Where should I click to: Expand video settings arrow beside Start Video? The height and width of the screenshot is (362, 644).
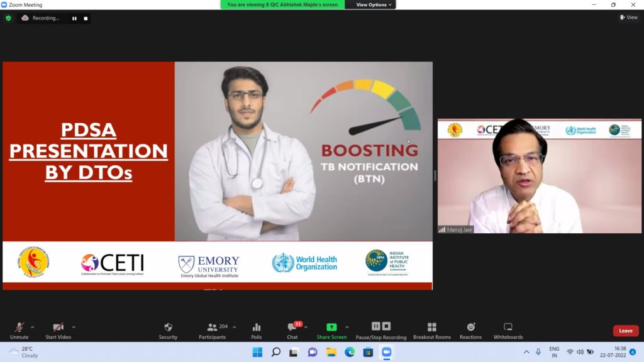coord(74,327)
